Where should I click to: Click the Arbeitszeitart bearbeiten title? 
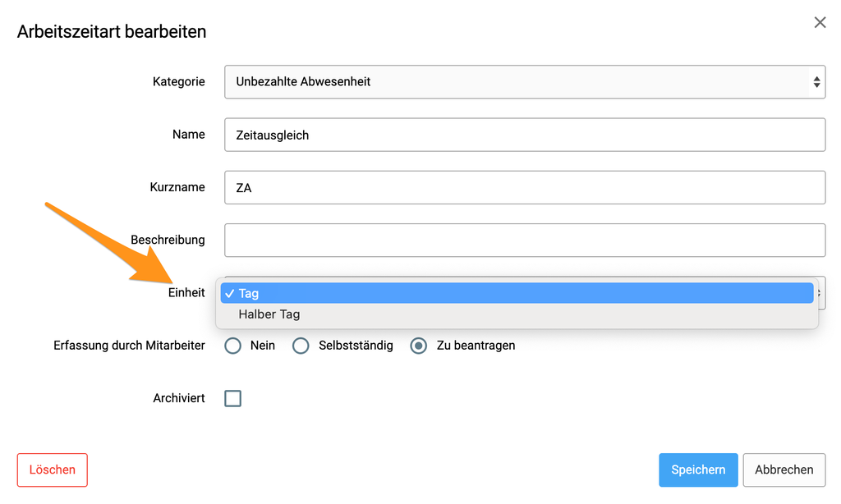coord(112,32)
